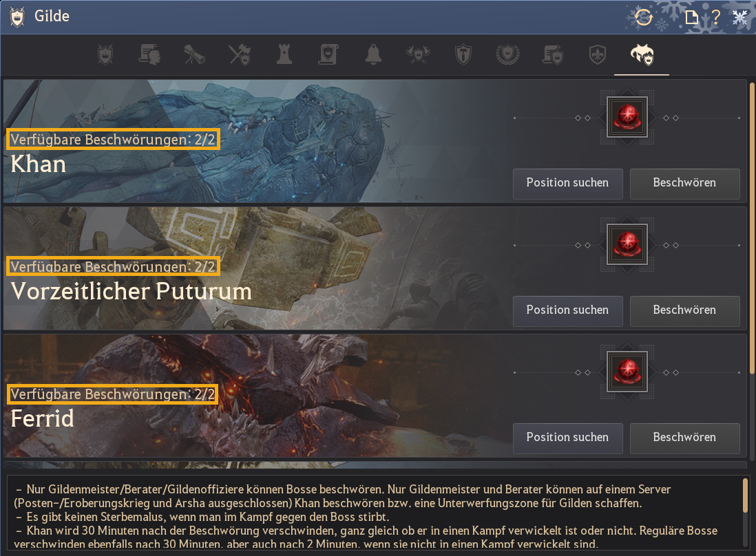The width and height of the screenshot is (756, 556).
Task: Open the scroll with person head tab
Action: coord(149,54)
